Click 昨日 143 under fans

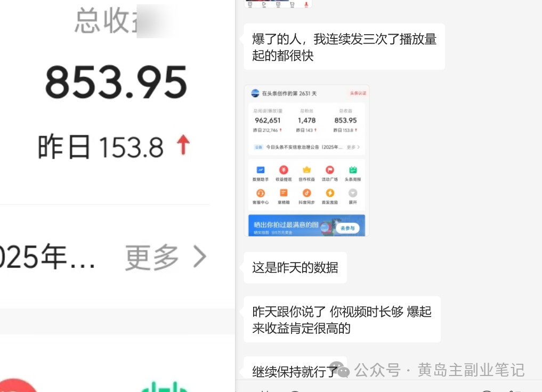(x=304, y=130)
